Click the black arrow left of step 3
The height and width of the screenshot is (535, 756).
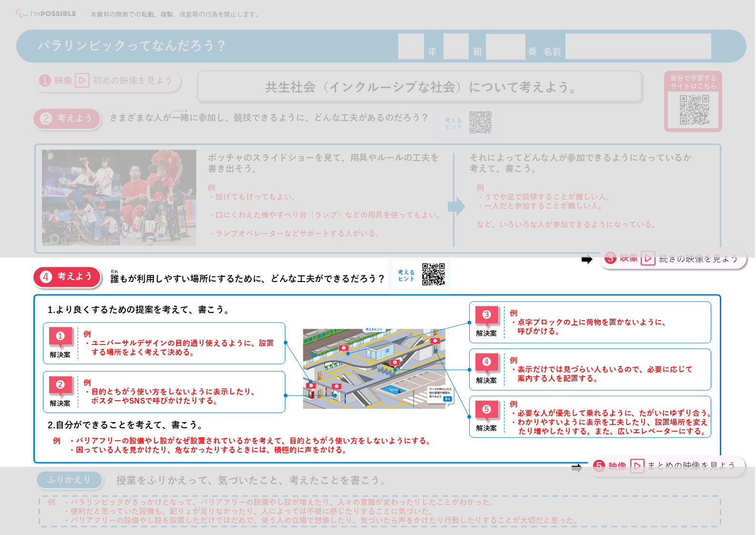[x=587, y=260]
